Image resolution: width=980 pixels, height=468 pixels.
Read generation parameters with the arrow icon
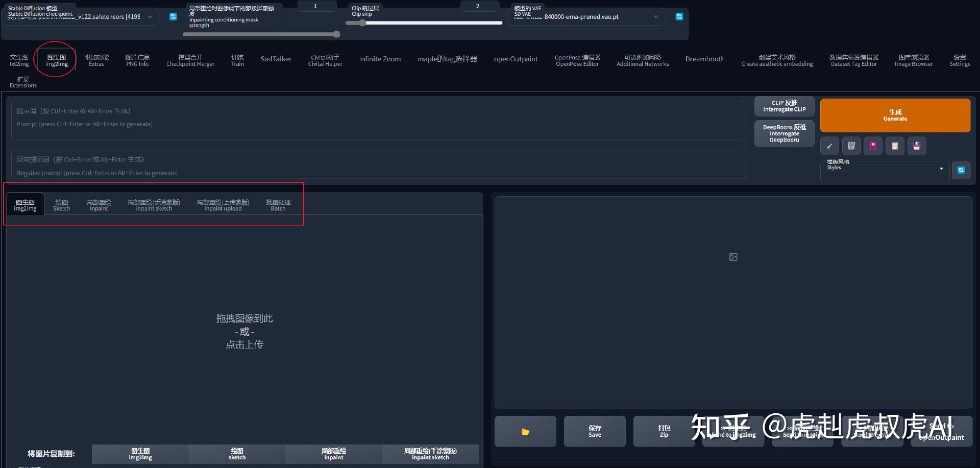(x=829, y=146)
